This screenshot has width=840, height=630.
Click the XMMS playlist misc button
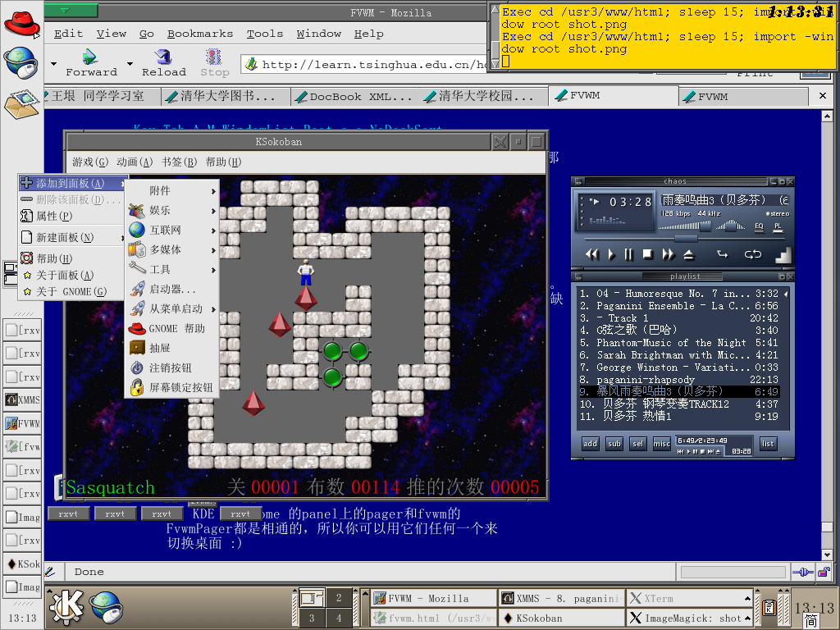point(662,444)
